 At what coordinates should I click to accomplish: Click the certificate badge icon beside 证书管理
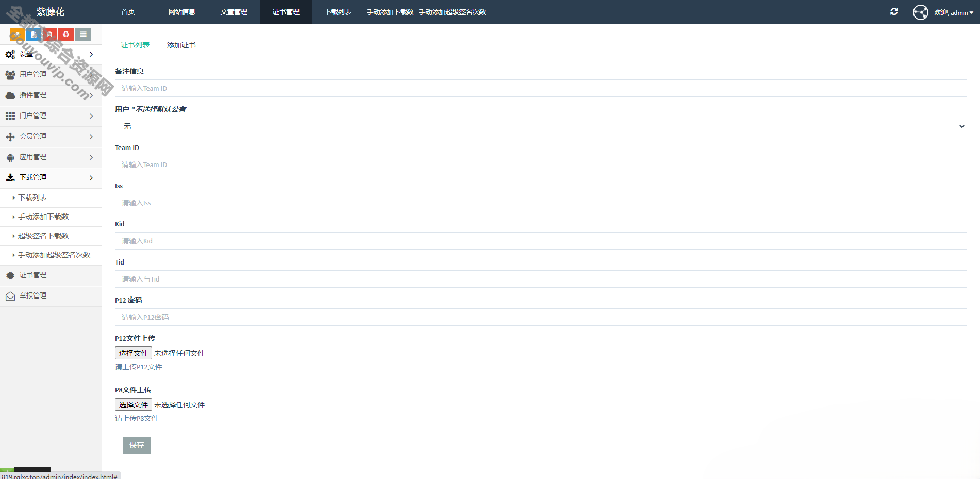point(10,275)
